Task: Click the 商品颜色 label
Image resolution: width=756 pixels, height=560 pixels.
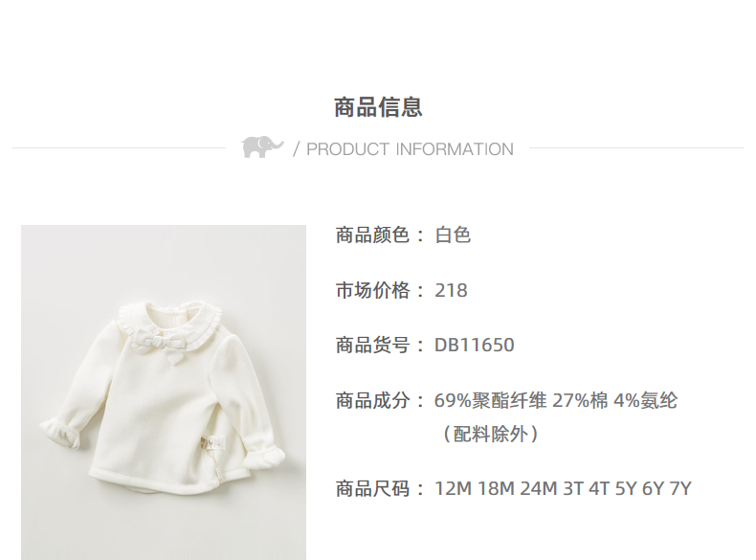Action: (x=372, y=235)
